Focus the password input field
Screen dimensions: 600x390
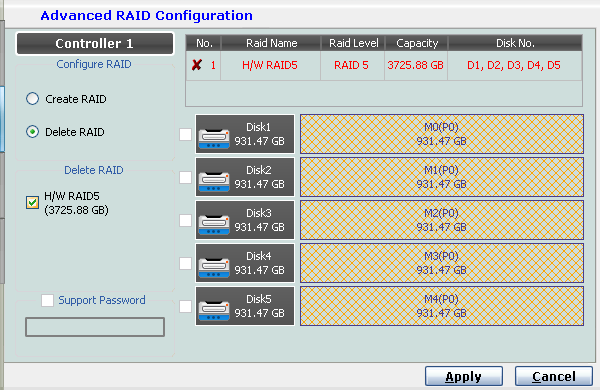(x=95, y=327)
